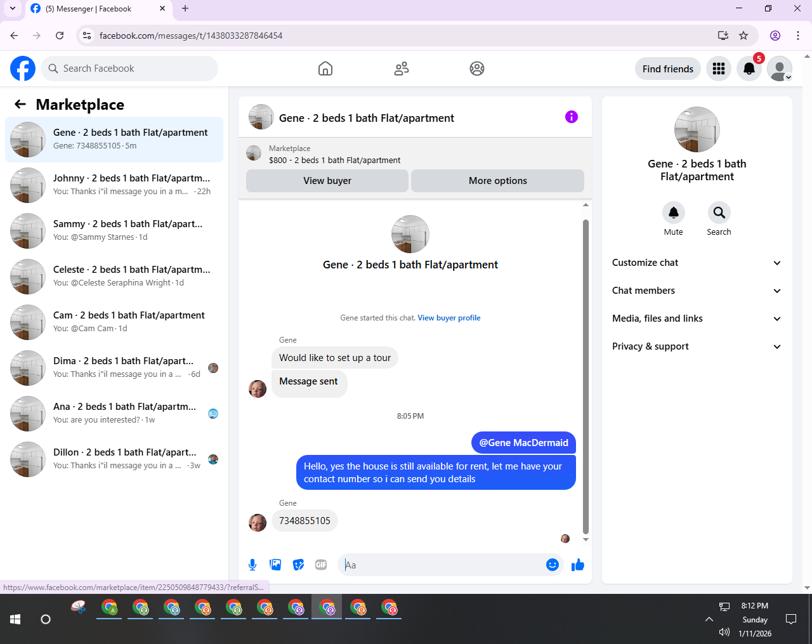Open the Windows Action Center notifications icon
This screenshot has width=812, height=644.
point(791,619)
